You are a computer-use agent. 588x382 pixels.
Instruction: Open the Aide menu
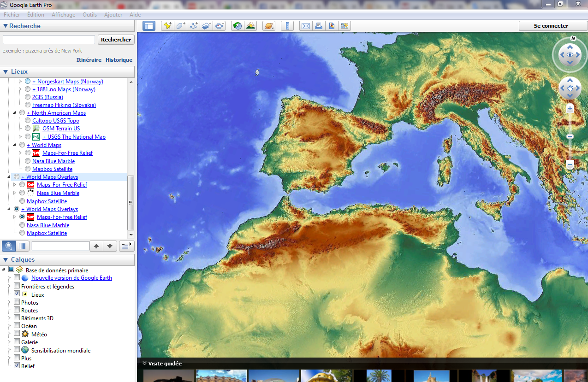[135, 15]
